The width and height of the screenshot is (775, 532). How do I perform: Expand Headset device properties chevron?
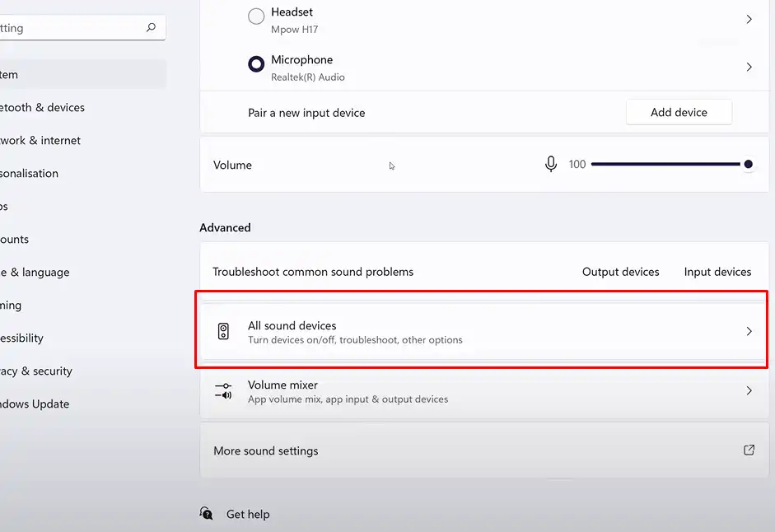(749, 19)
